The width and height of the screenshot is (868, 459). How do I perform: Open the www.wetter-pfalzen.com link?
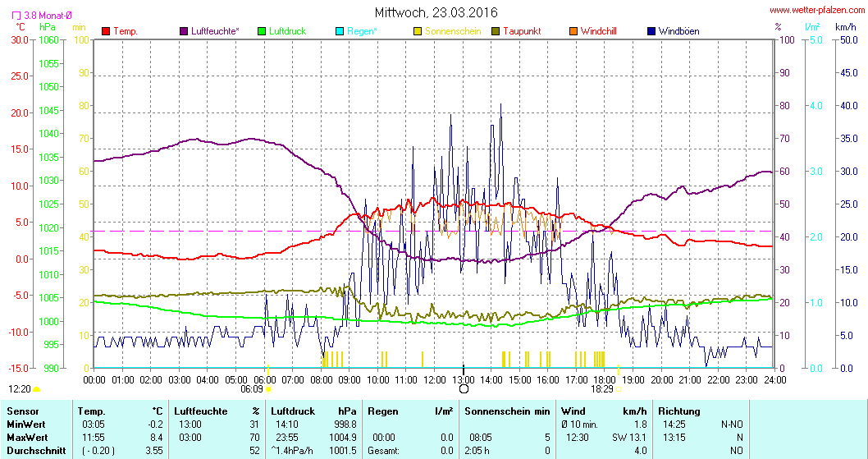coord(817,10)
